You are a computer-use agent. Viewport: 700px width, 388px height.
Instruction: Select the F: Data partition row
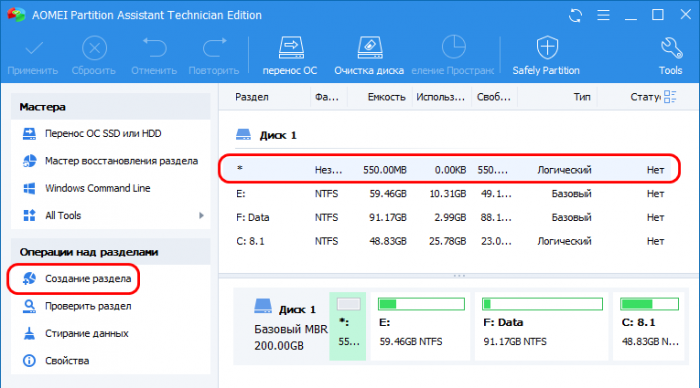click(x=449, y=217)
